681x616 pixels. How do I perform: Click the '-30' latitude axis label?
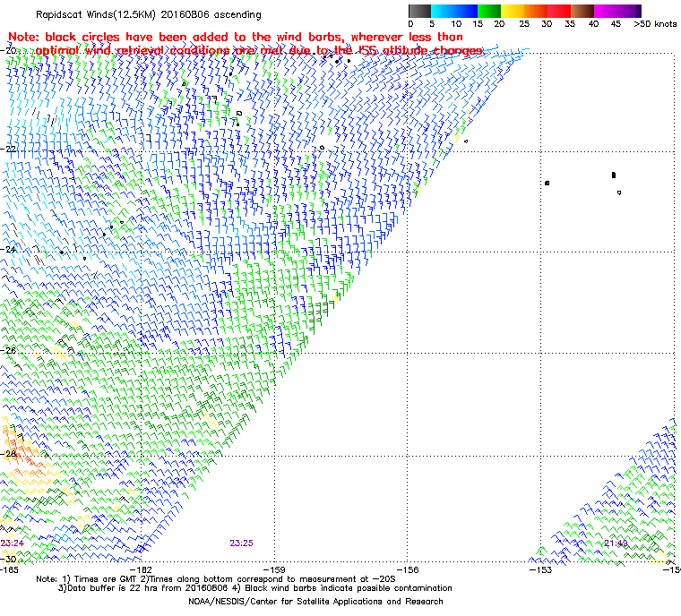tap(8, 559)
